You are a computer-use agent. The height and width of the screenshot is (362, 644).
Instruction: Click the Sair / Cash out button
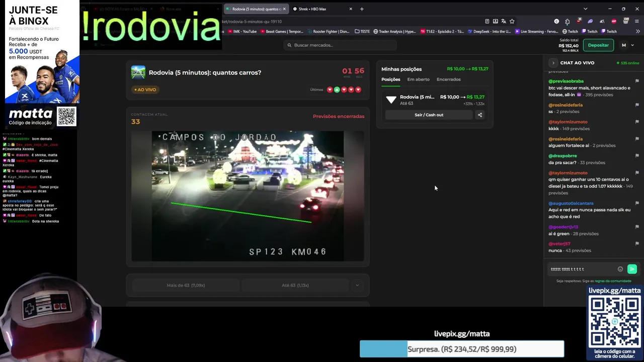(x=429, y=115)
